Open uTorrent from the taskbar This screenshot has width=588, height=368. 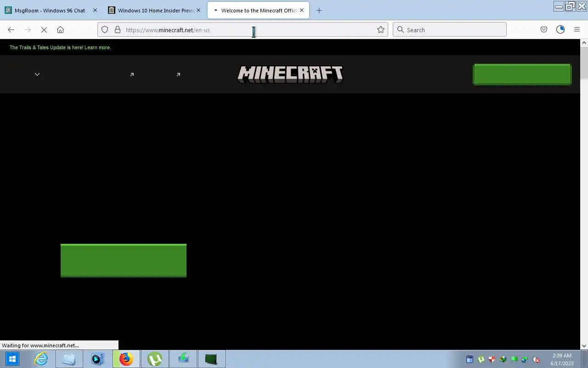click(x=154, y=359)
